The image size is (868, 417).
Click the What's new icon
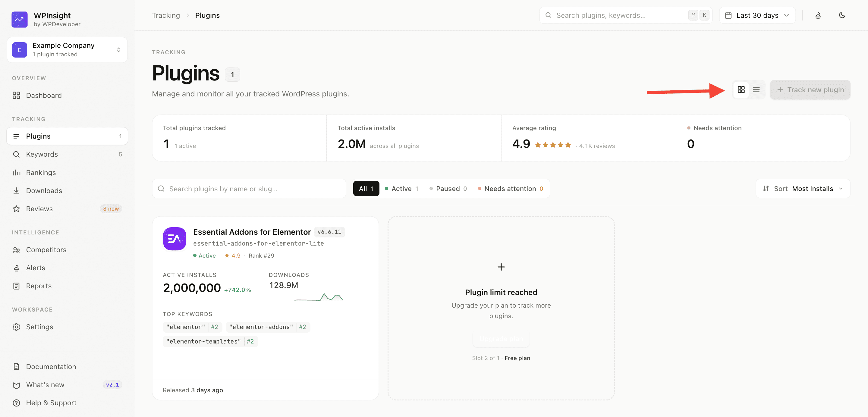pos(16,385)
